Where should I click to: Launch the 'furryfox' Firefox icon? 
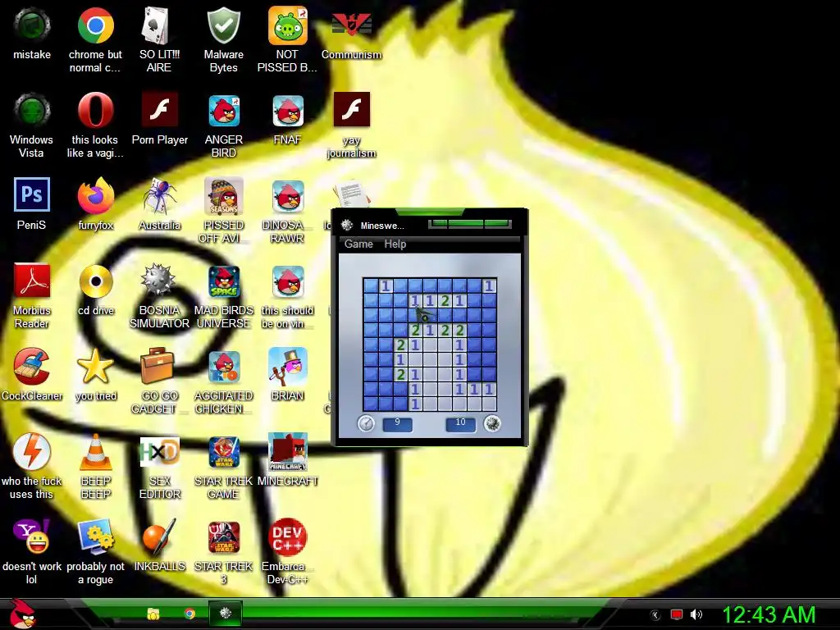point(95,195)
